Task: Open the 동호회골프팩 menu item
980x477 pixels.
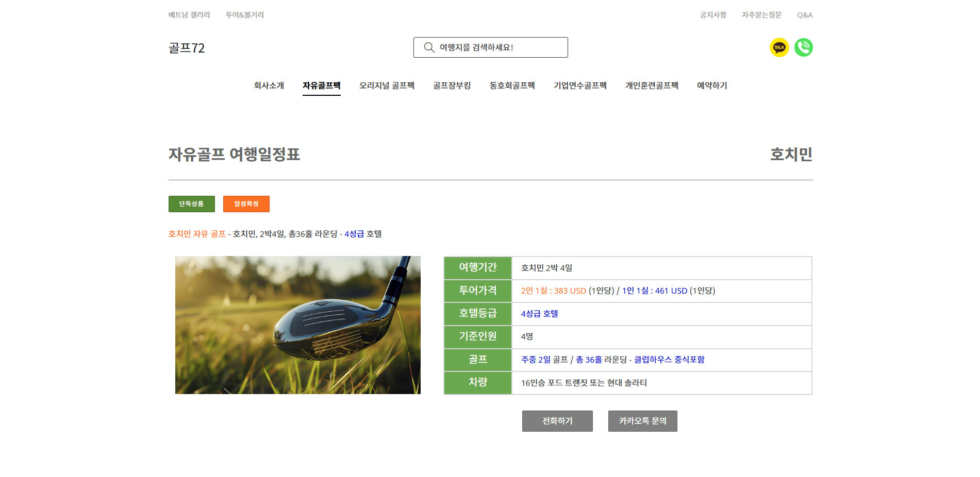Action: point(512,86)
